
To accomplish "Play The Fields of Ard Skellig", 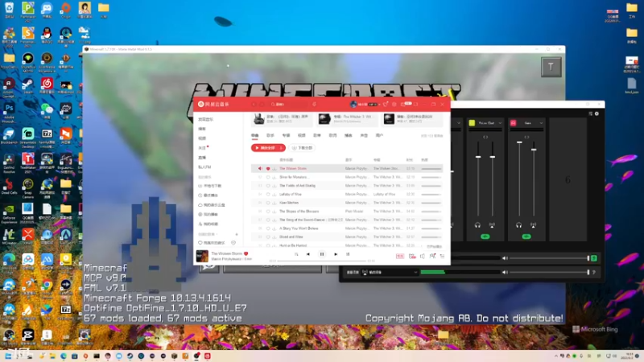I will [297, 186].
